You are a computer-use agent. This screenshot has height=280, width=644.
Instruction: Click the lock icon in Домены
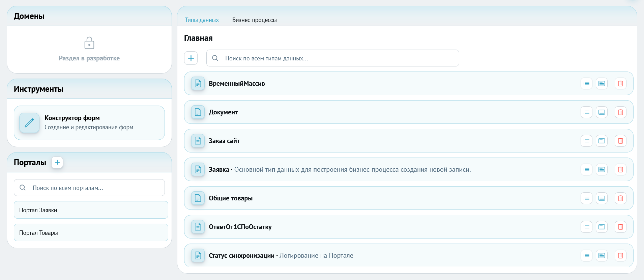tap(89, 43)
